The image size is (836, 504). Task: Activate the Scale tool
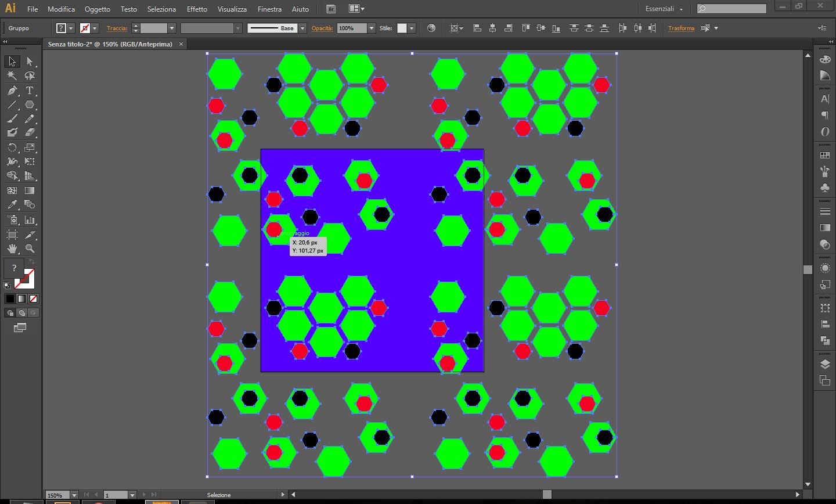[x=30, y=147]
